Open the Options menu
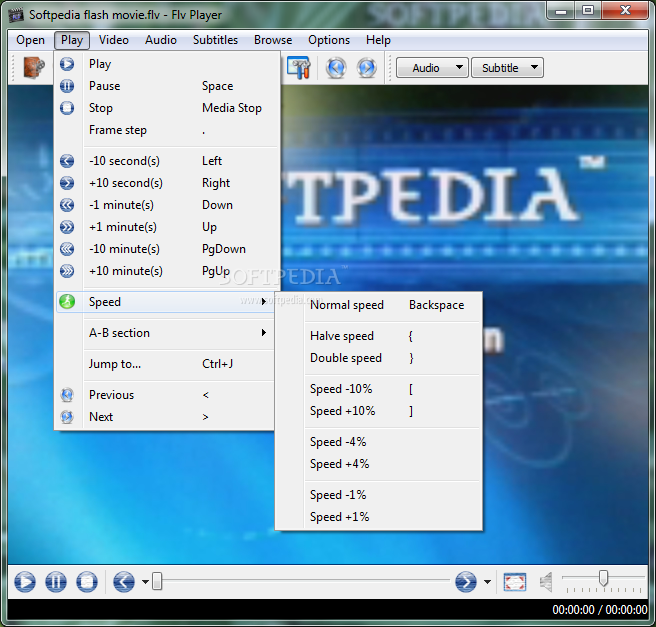Viewport: 656px width, 627px height. pyautogui.click(x=329, y=40)
